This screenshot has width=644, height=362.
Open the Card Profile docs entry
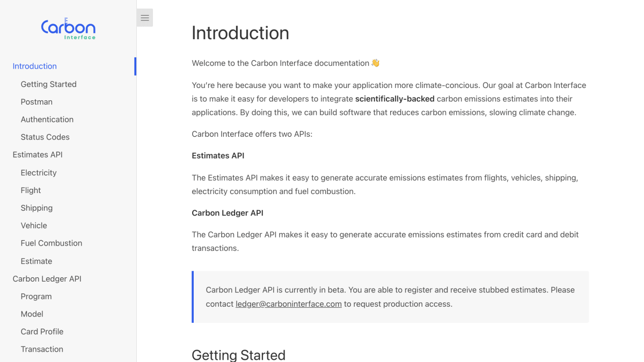tap(42, 331)
